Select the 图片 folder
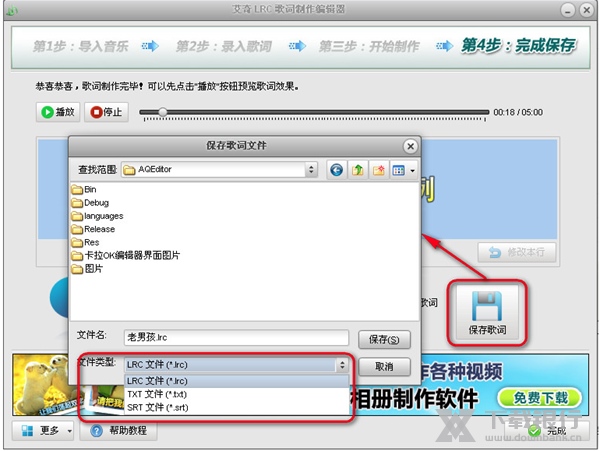 87,269
